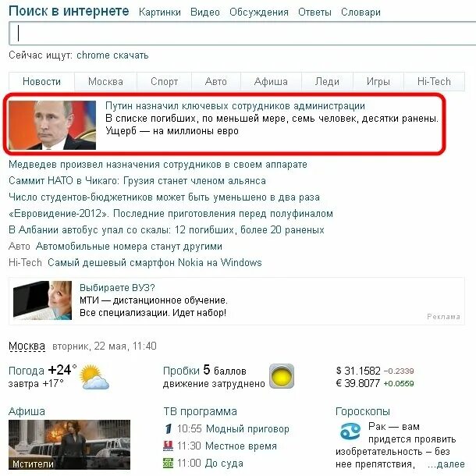Click the sunny weather icon

tap(94, 377)
